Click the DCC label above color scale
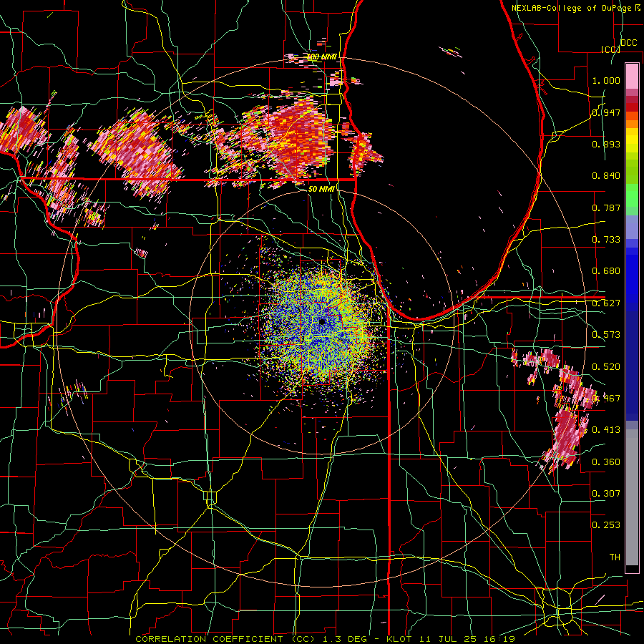Viewport: 644px width, 644px height. click(628, 43)
